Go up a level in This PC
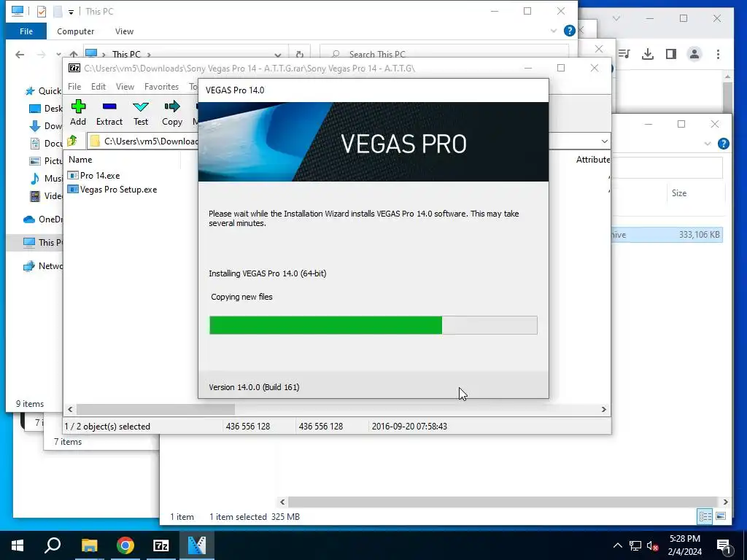The image size is (747, 560). (74, 54)
